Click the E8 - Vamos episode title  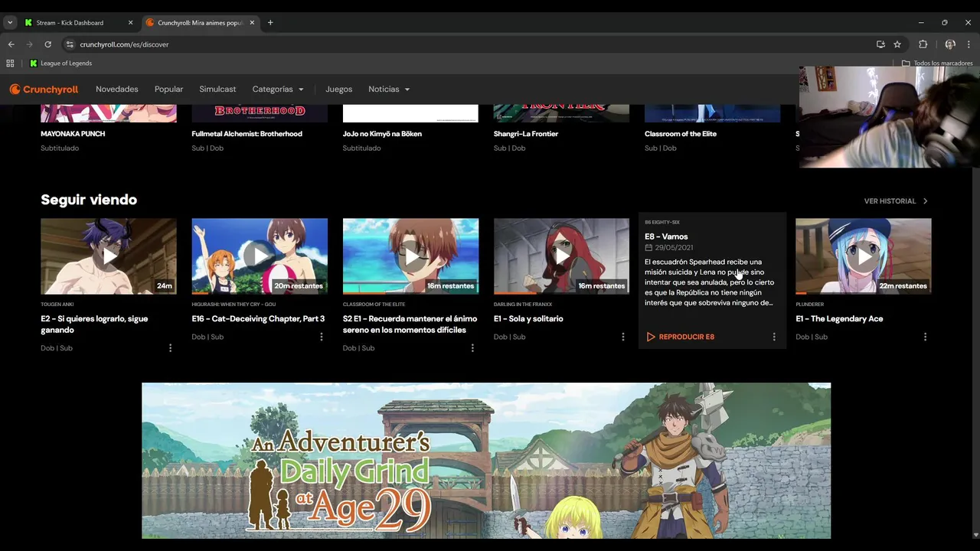pos(666,236)
